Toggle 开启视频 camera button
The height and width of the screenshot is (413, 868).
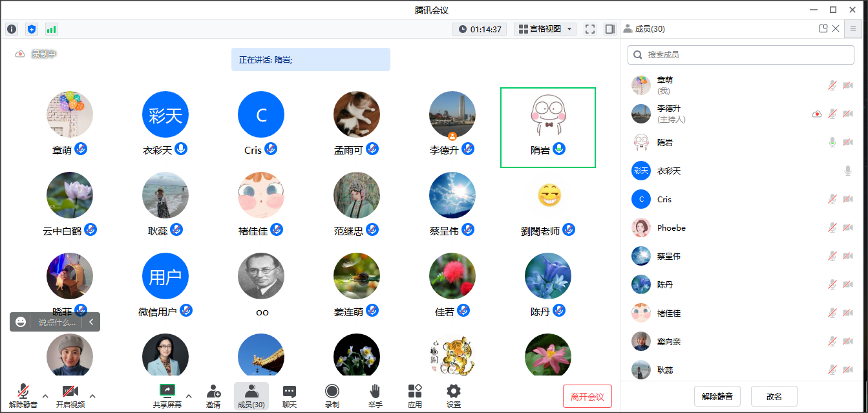[x=70, y=396]
